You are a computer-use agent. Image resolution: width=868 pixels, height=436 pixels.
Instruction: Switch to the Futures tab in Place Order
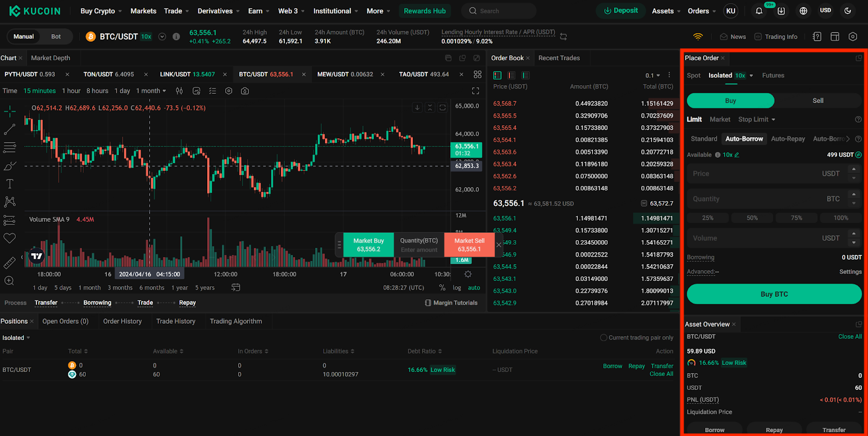pos(773,75)
